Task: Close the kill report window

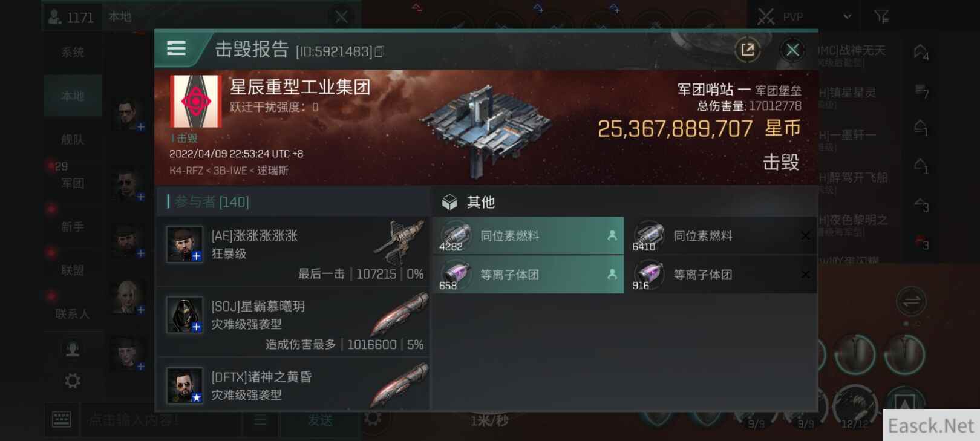Action: [792, 50]
